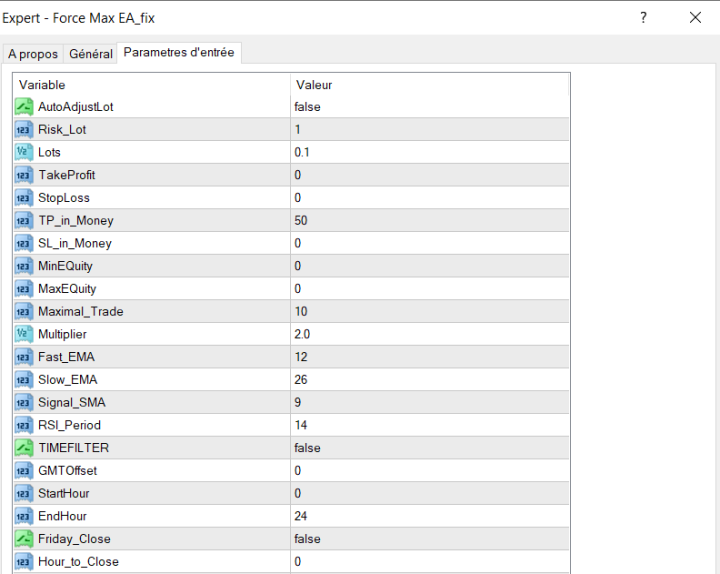
Task: Click the boolean icon beside TIMEFILTER
Action: point(24,448)
